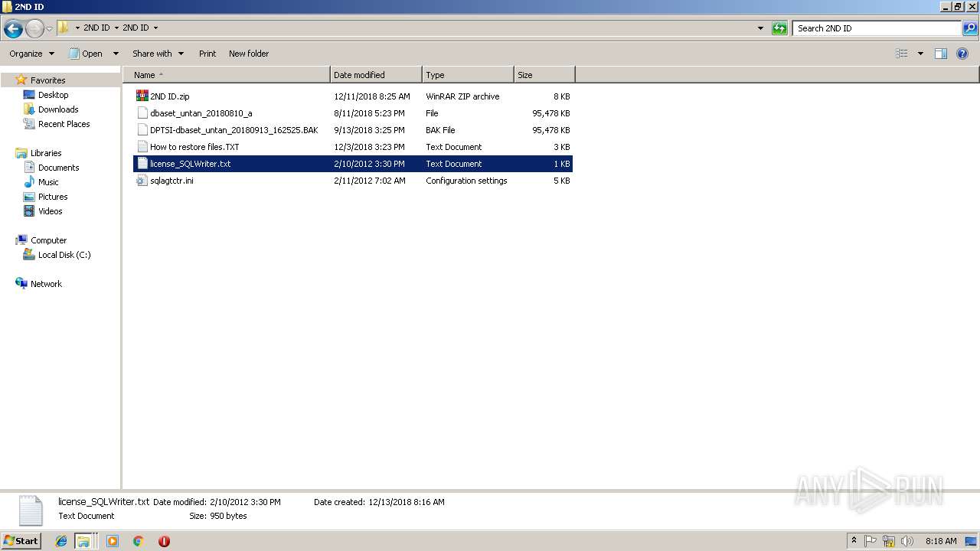The image size is (980, 551).
Task: Open Local Disk (C:)
Action: (x=64, y=255)
